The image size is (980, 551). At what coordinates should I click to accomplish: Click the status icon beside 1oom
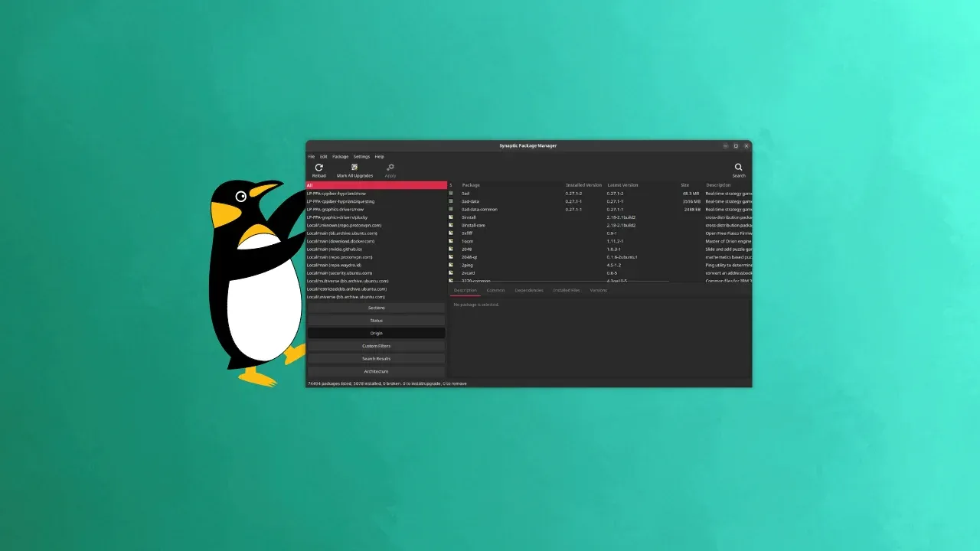(451, 241)
